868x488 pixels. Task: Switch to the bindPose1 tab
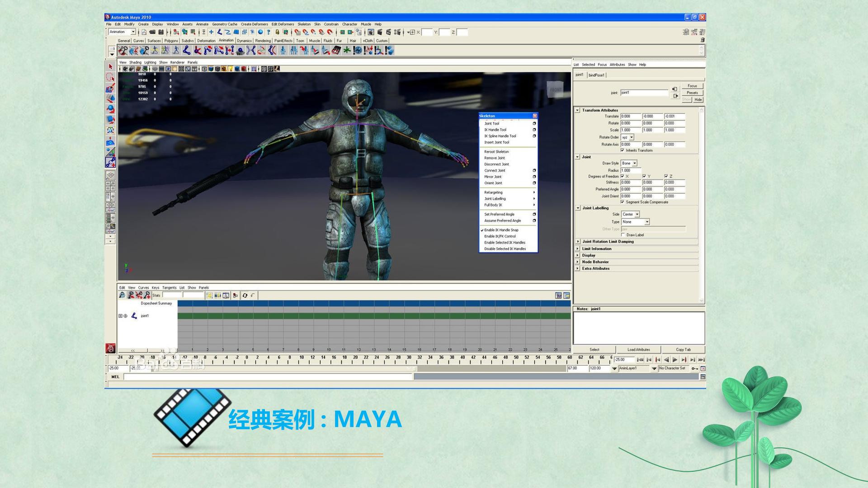(x=596, y=75)
